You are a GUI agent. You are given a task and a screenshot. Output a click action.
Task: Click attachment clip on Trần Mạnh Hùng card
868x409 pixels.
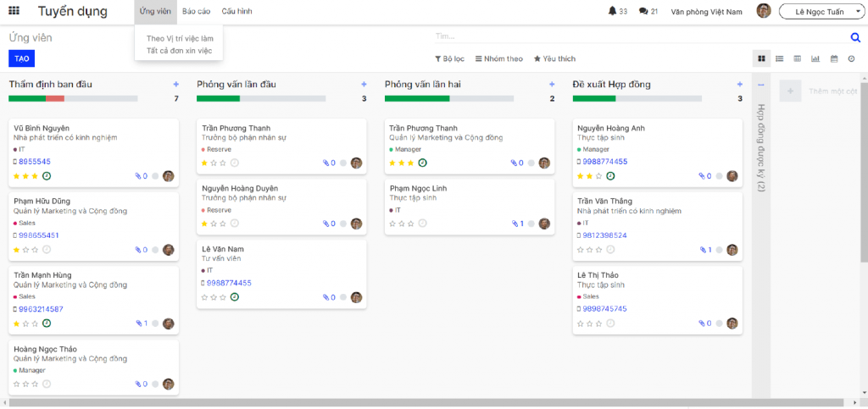tap(142, 323)
